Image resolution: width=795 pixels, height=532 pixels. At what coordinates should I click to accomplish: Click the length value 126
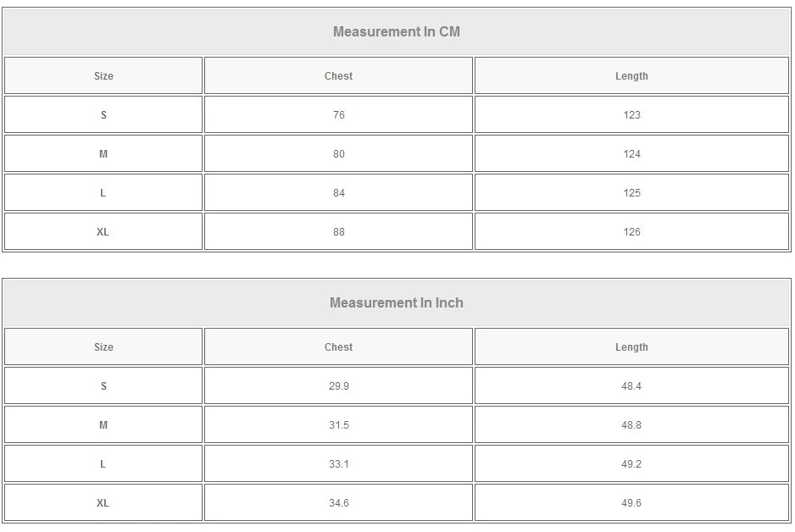[x=631, y=232]
